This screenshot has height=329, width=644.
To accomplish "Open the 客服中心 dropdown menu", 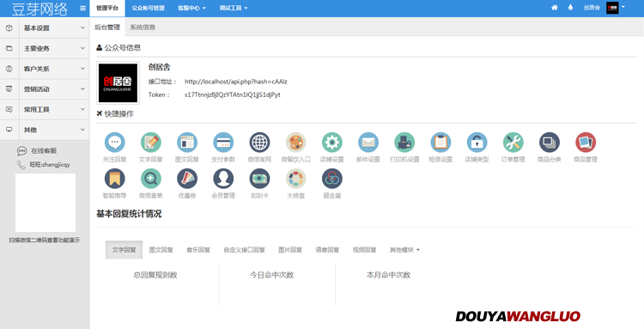I will pyautogui.click(x=191, y=9).
